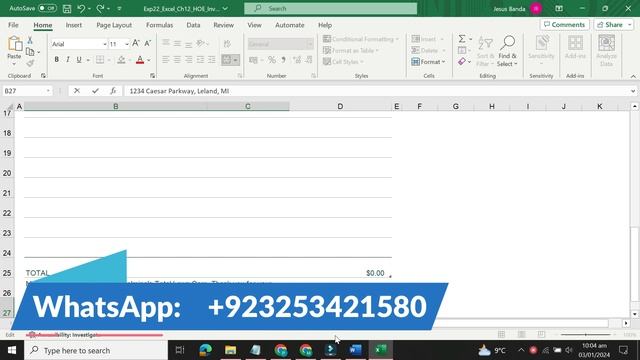Click the Copy icon
The width and height of the screenshot is (640, 360).
[30, 52]
